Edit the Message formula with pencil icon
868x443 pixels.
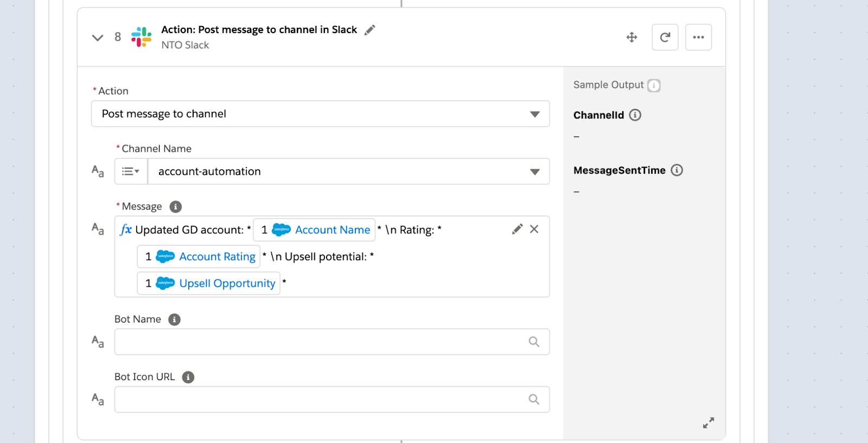click(x=517, y=229)
